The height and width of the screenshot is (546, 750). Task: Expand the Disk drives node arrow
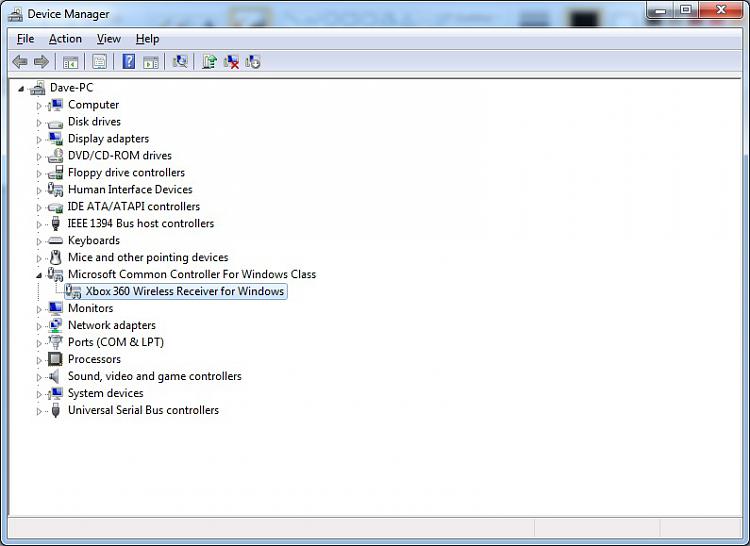click(39, 122)
